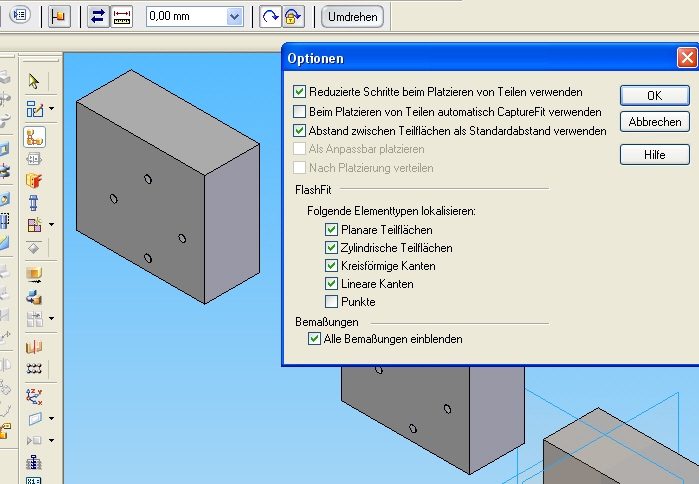
Task: Open Hilfe in the Optionen dialog
Action: (x=654, y=155)
